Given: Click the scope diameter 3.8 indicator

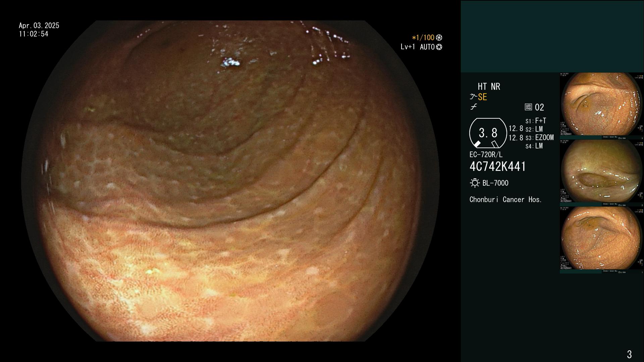Looking at the screenshot, I should [488, 133].
